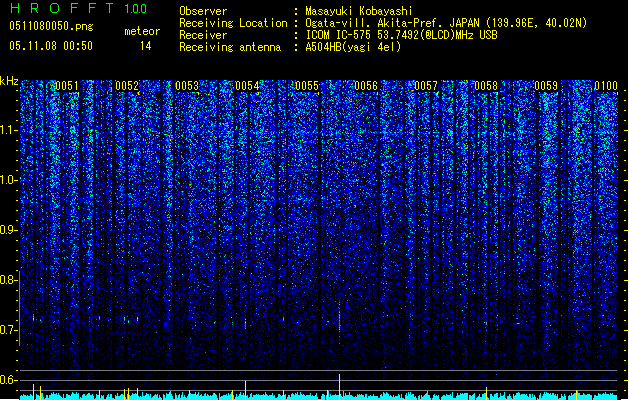
Task: Click the meteor count value 14
Action: point(146,46)
